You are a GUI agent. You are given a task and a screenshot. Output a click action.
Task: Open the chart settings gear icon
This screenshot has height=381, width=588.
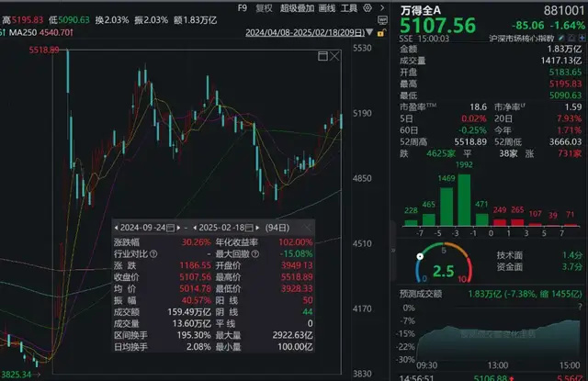point(367,8)
